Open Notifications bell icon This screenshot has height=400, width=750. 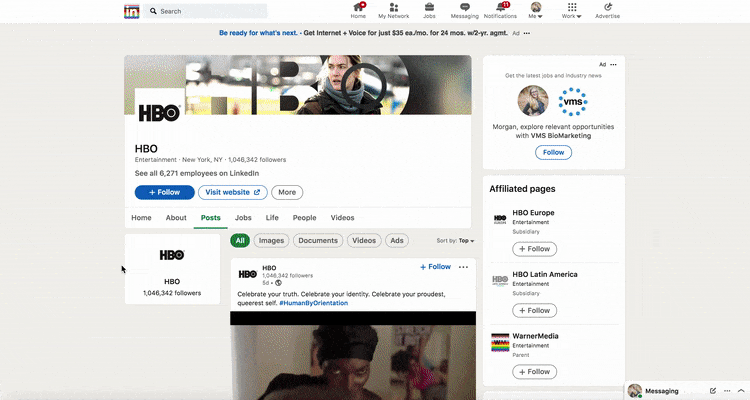500,11
